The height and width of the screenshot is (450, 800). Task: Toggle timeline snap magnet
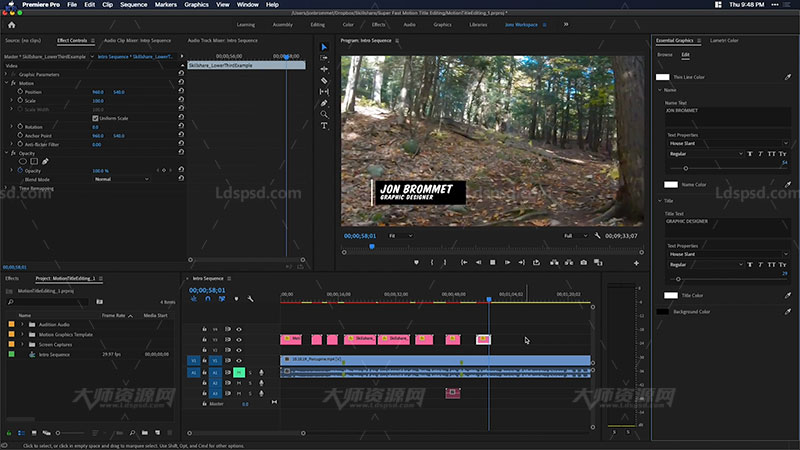208,299
